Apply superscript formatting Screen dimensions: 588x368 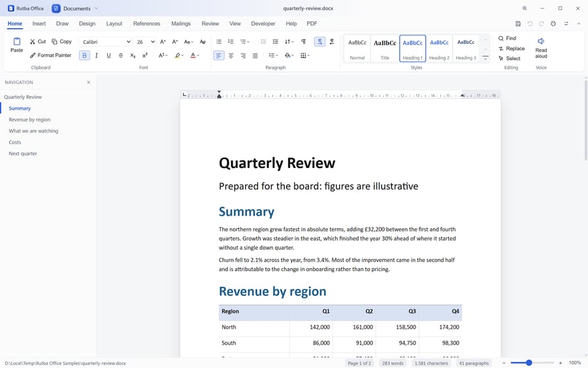tap(145, 56)
